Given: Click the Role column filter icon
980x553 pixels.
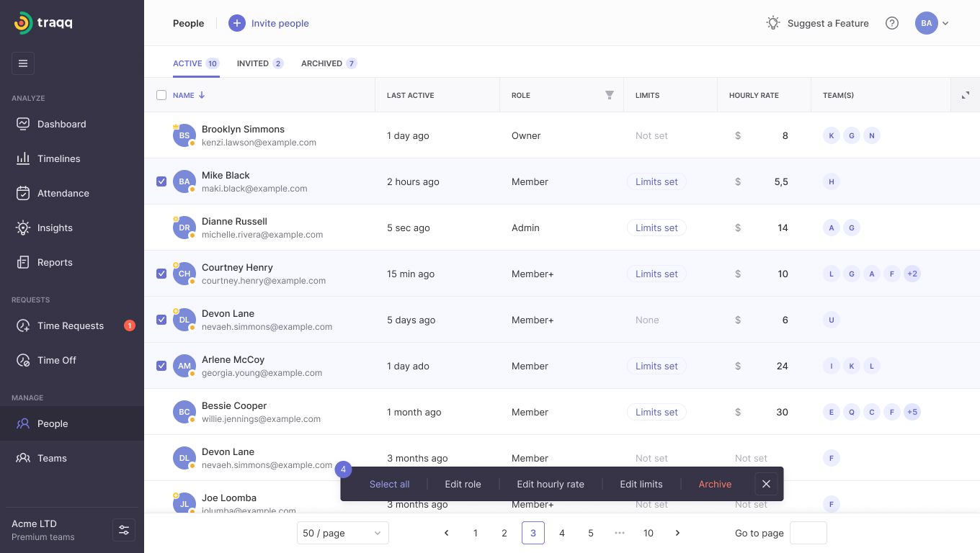Looking at the screenshot, I should [x=610, y=95].
